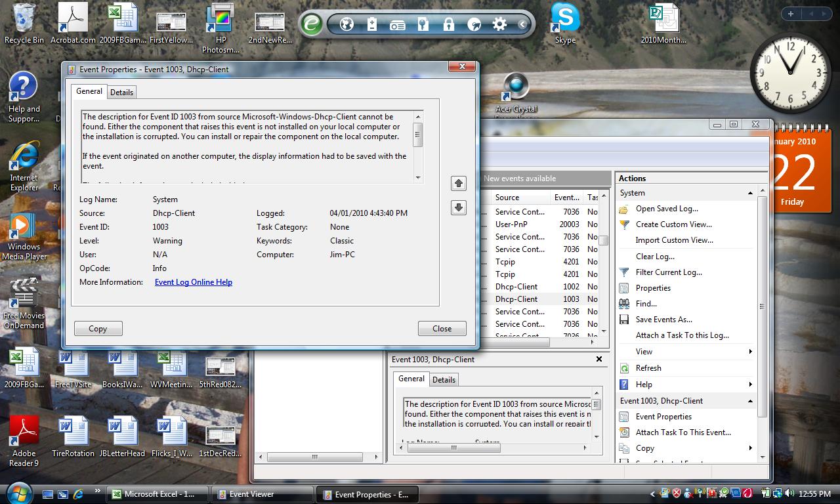Expand the View submenu in Actions
Screen dimensions: 840x504
click(750, 352)
